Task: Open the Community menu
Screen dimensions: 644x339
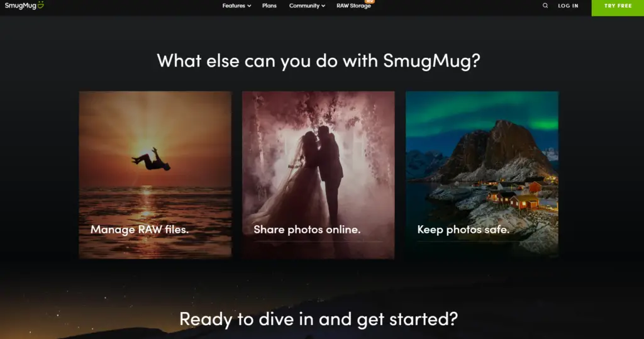Action: (304, 6)
